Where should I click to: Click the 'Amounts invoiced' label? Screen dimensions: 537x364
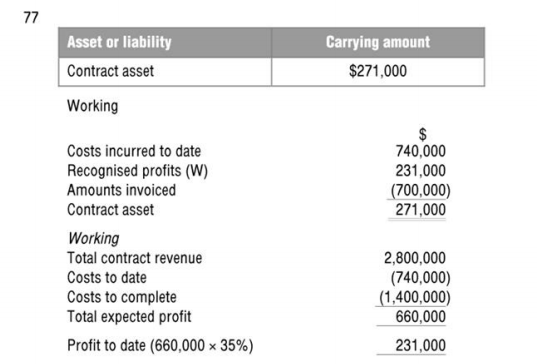click(122, 190)
